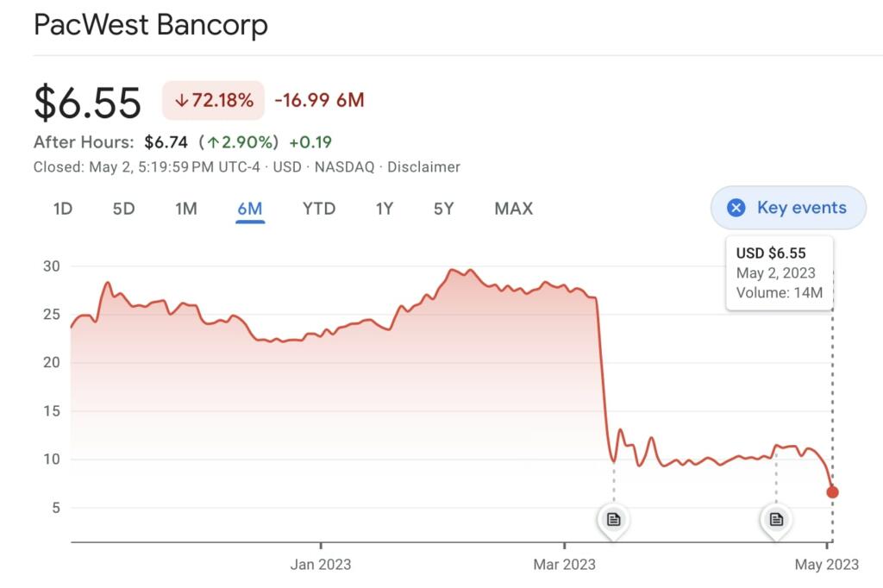The image size is (883, 588).
Task: Open the late-April news event marker
Action: click(776, 519)
